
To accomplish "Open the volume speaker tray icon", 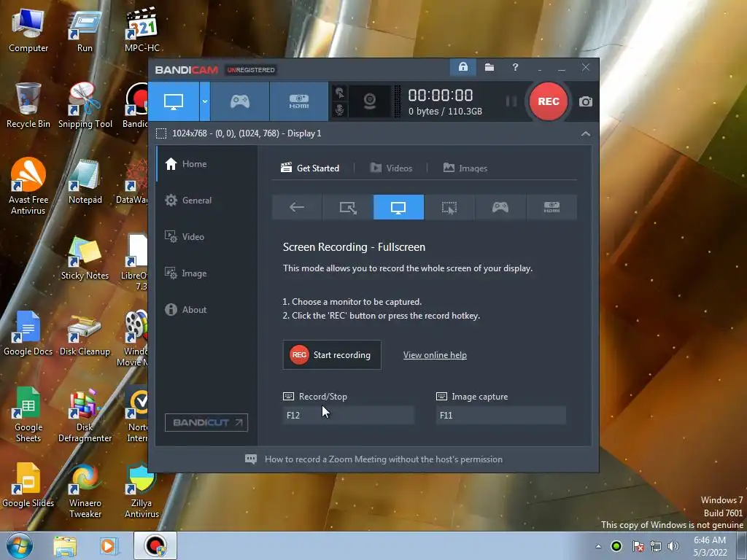I will (673, 546).
